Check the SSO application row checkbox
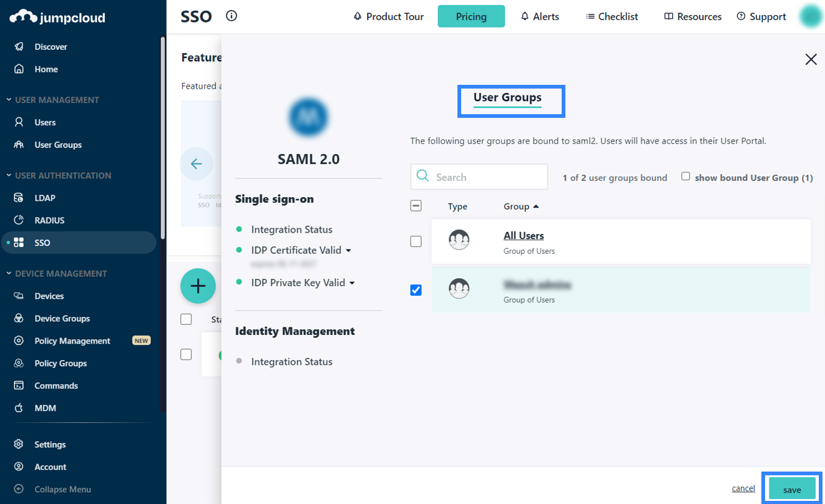The image size is (825, 504). click(x=186, y=354)
